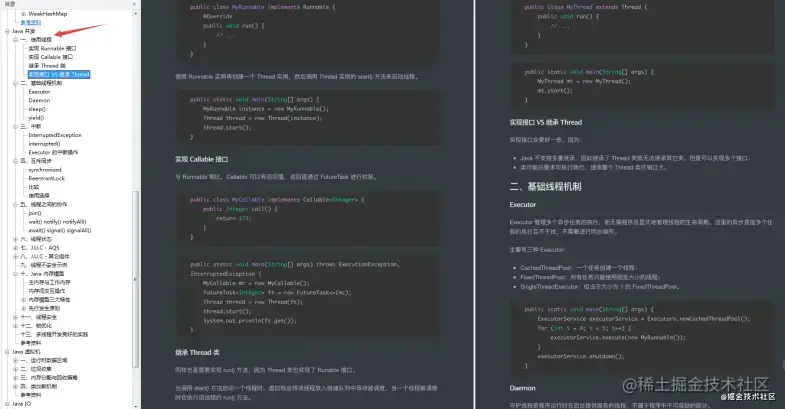Image resolution: width=785 pixels, height=409 pixels.
Task: Open the Executor 的中断操作 bookmark
Action: pyautogui.click(x=53, y=153)
